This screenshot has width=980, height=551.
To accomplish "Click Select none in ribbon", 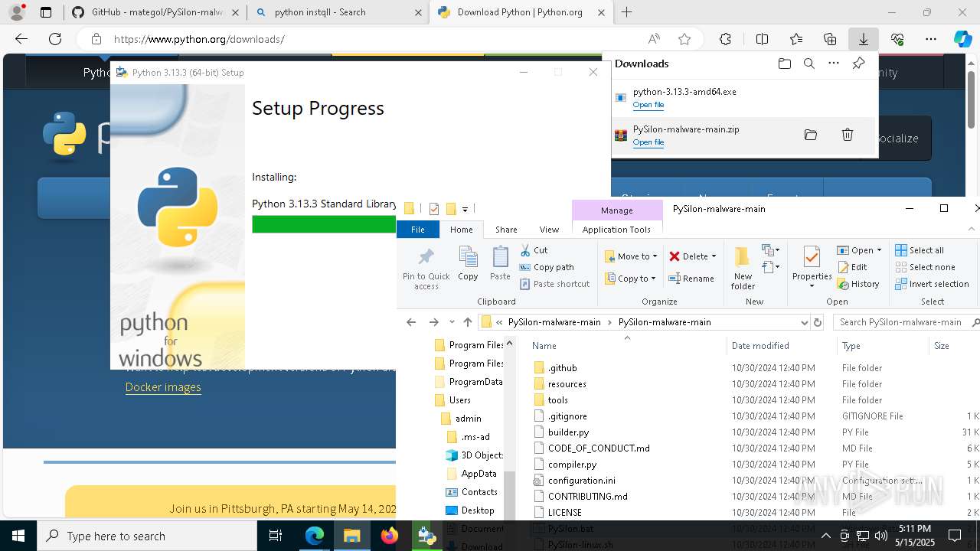I will (925, 267).
